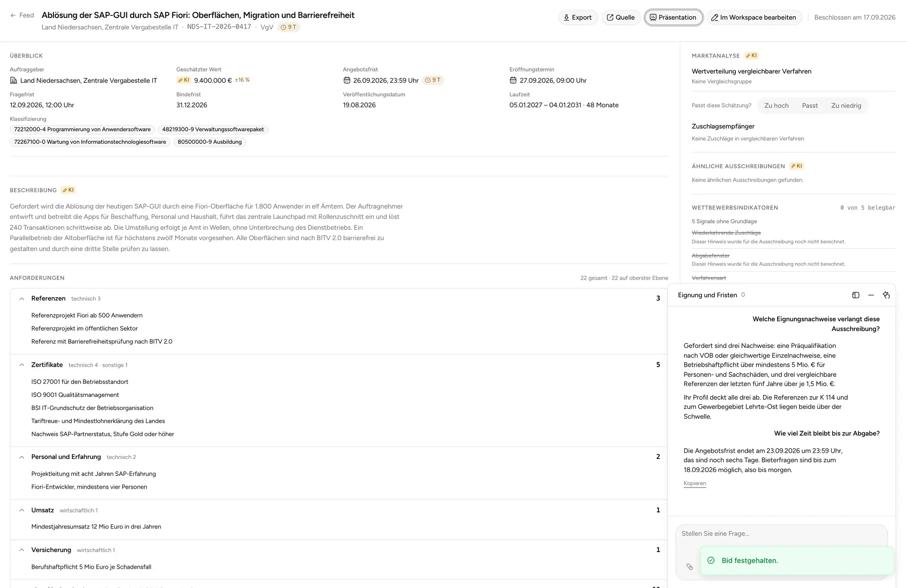The image size is (907, 588).
Task: Click the calendar icon beside Angebotsfrist date
Action: 347,80
